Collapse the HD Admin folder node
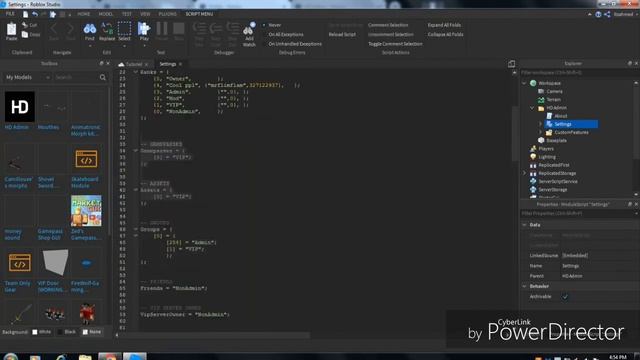This screenshot has height=360, width=640. (x=532, y=108)
